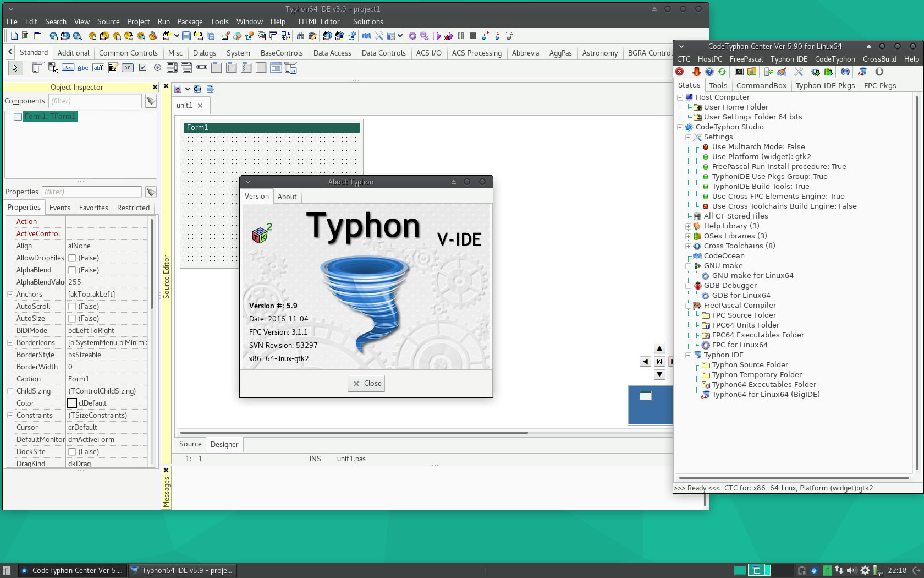
Task: Click the wrench and screwdriver icon in CodeTyphon Center
Action: 799,72
